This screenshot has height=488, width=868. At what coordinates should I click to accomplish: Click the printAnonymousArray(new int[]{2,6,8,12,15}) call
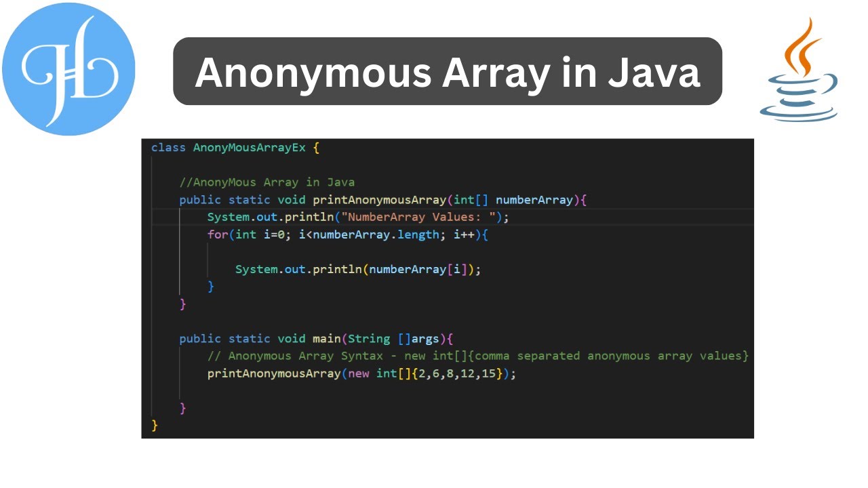pyautogui.click(x=361, y=373)
